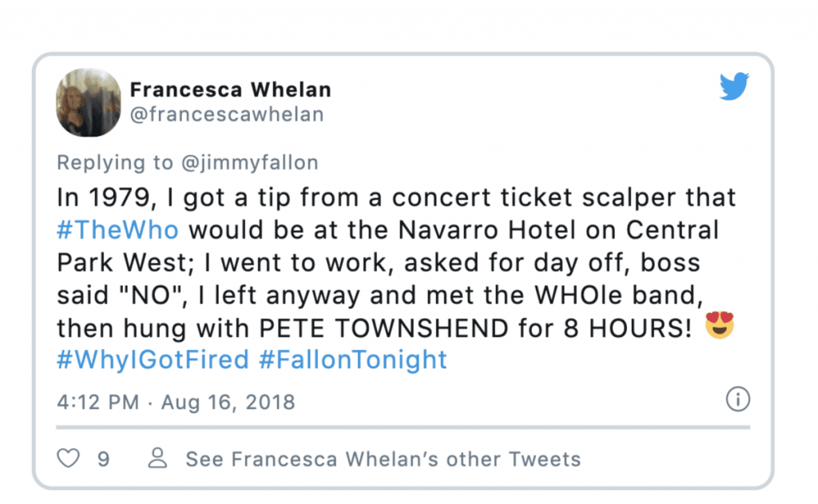Click the #WhyIGotFired hashtag

153,359
